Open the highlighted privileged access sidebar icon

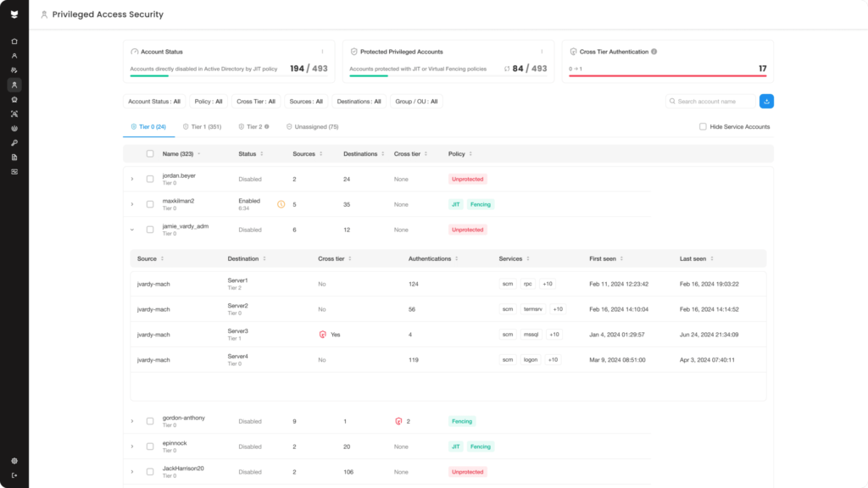(14, 85)
